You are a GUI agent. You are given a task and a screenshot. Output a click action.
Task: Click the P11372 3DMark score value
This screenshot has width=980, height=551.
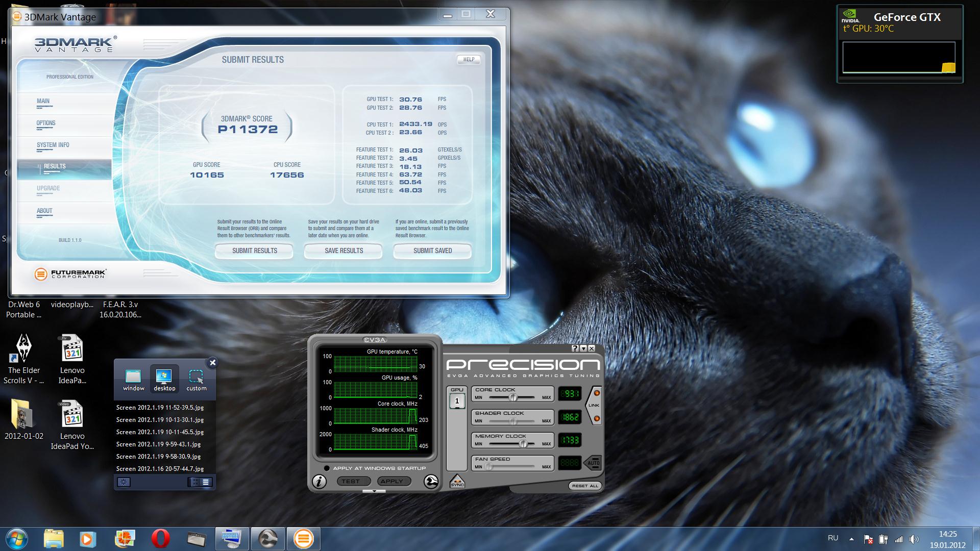coord(248,130)
